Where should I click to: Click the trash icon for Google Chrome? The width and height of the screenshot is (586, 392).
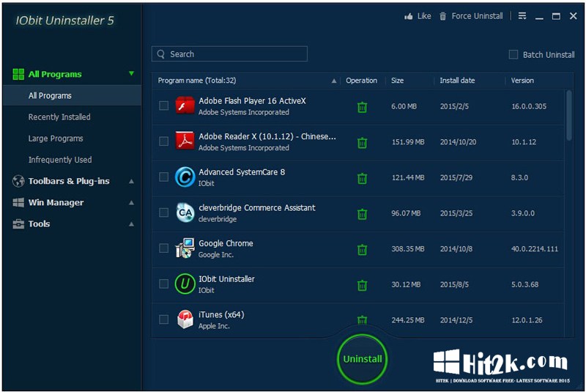pos(362,250)
